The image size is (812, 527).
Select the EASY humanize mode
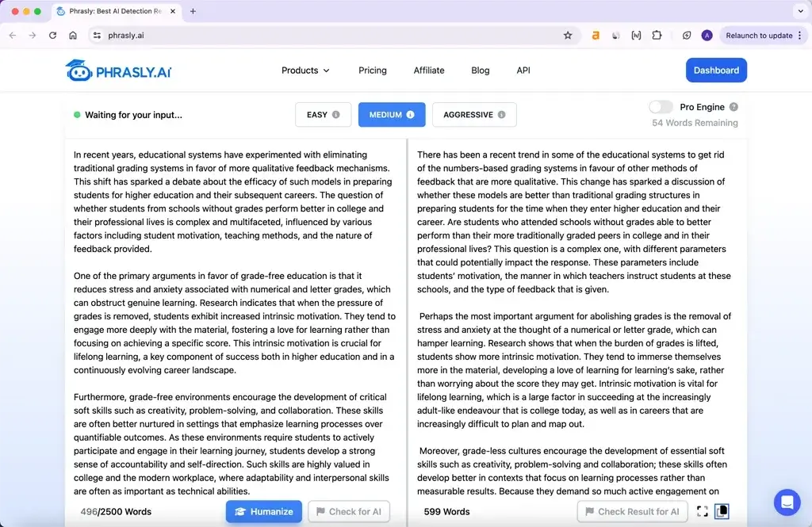324,114
